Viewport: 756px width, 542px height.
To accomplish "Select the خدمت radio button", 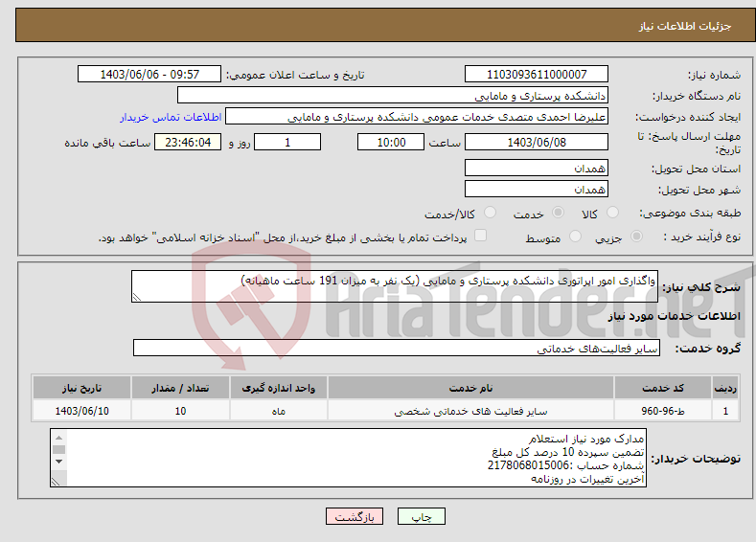I will coord(558,213).
